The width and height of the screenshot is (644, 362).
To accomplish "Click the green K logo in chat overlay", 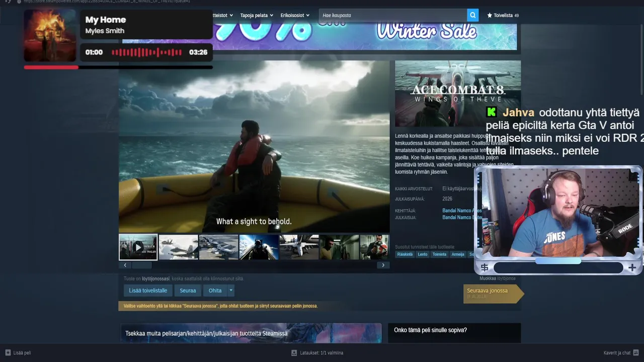I will pos(492,112).
